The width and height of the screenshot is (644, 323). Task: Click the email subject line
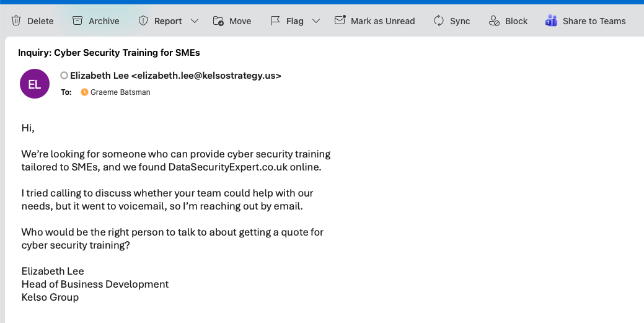(x=108, y=53)
